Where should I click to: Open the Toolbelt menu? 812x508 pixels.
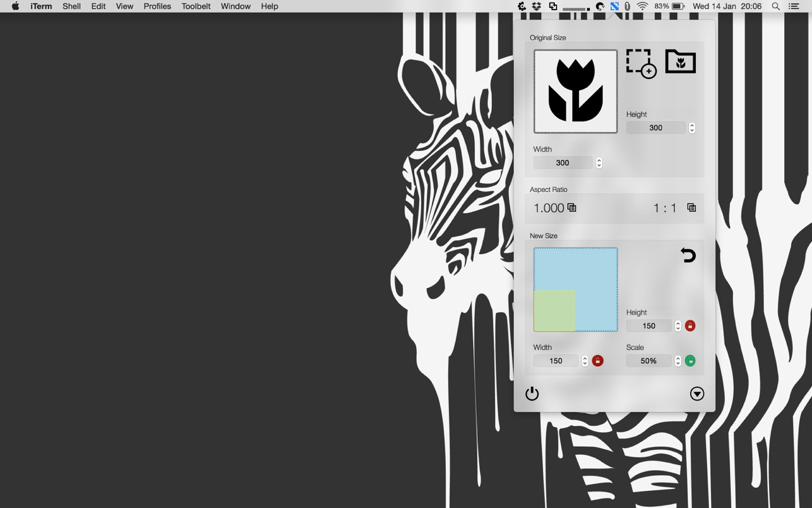pos(196,6)
